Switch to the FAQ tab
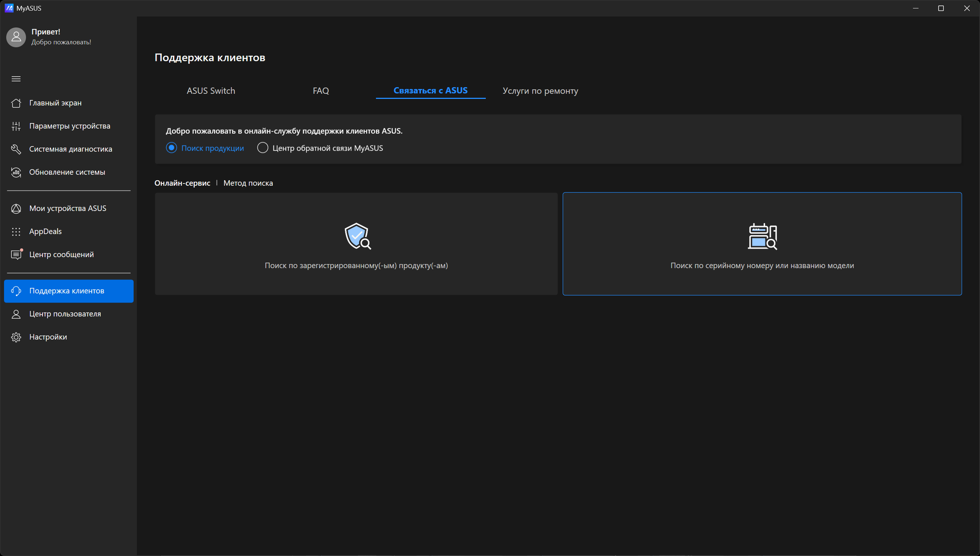The height and width of the screenshot is (556, 980). pyautogui.click(x=321, y=91)
